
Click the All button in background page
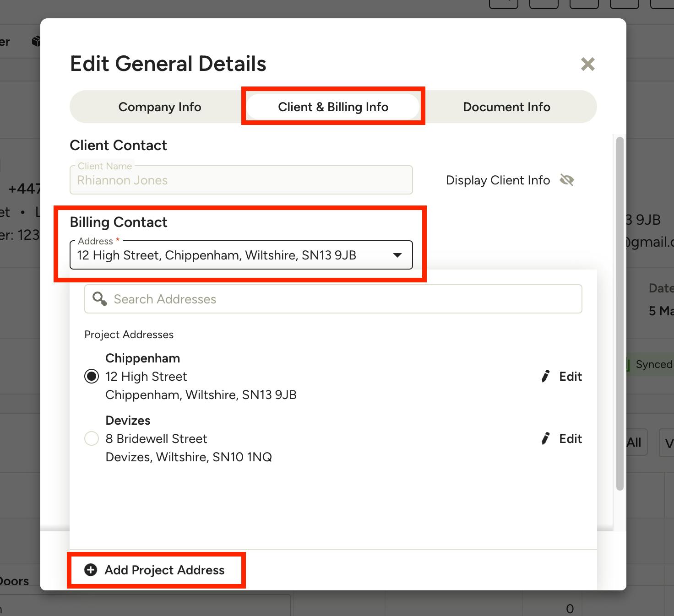point(636,443)
